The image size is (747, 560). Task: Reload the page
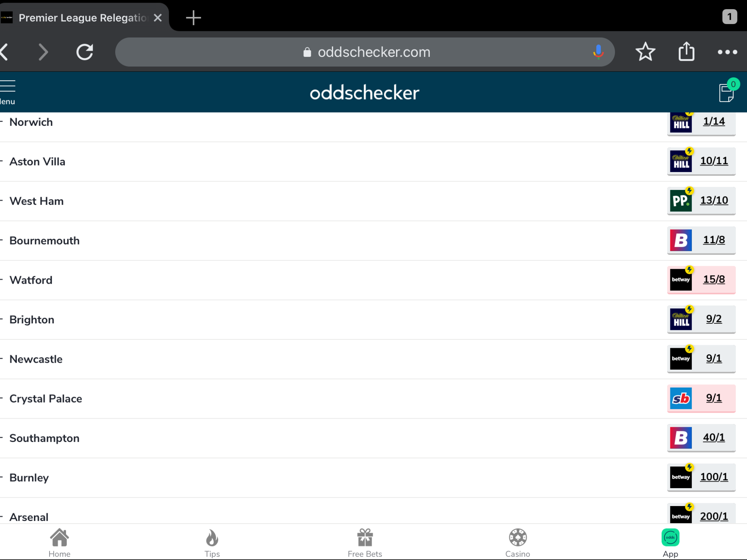[85, 52]
